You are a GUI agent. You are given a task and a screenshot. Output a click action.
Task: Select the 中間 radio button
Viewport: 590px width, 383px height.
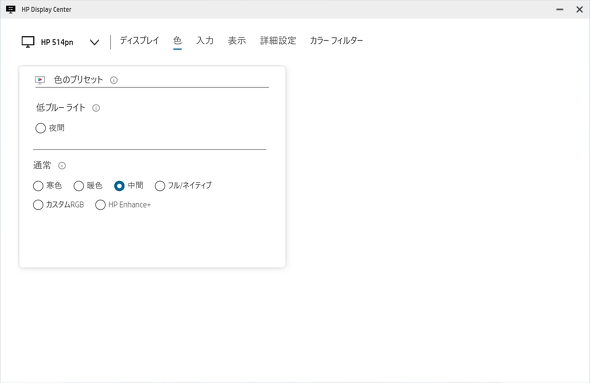(119, 186)
